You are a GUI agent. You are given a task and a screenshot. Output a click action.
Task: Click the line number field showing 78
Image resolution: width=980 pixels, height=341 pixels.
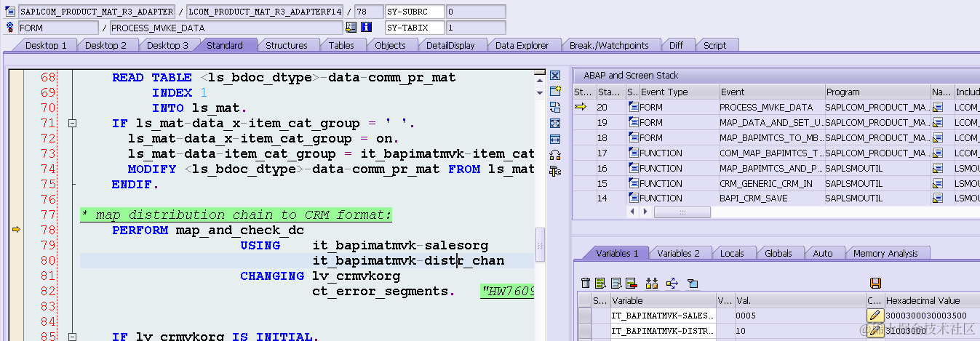coord(368,12)
